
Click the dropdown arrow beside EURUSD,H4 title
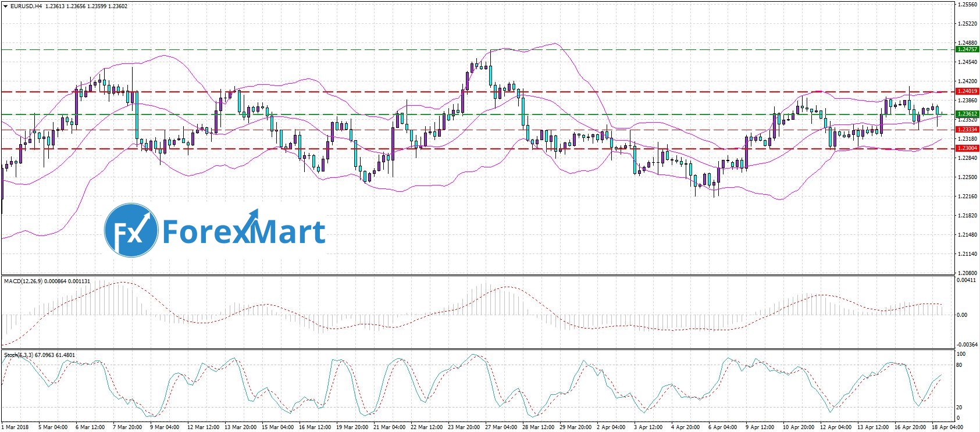[5, 6]
